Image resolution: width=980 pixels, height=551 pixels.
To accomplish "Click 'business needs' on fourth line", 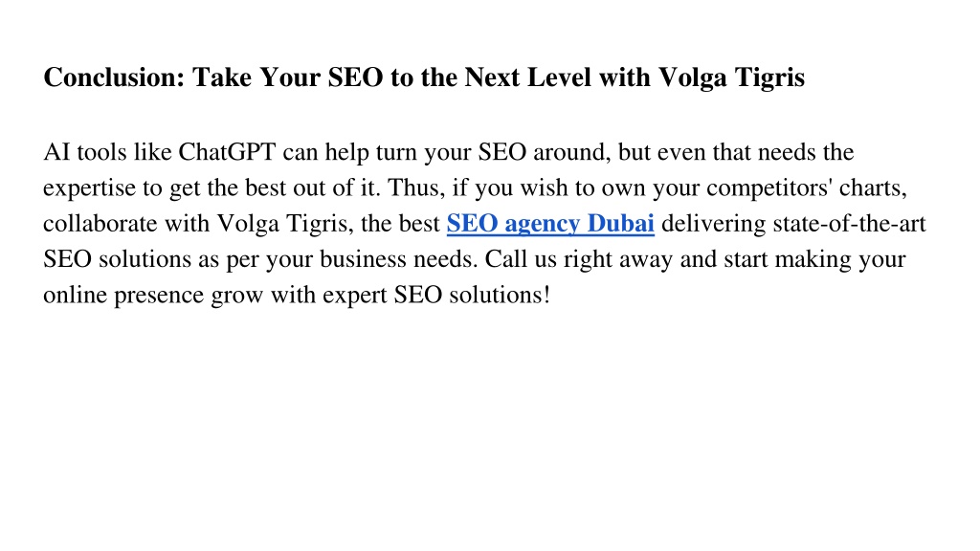I will (397, 259).
